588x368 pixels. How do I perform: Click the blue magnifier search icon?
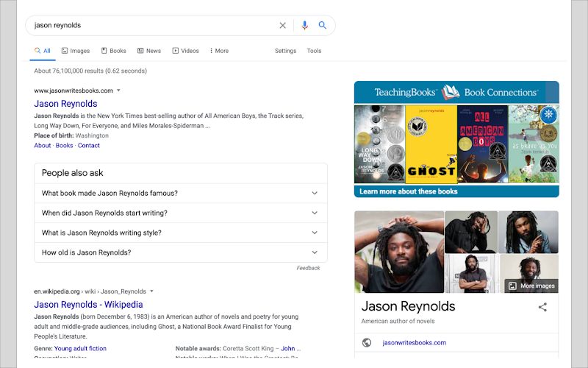point(322,25)
